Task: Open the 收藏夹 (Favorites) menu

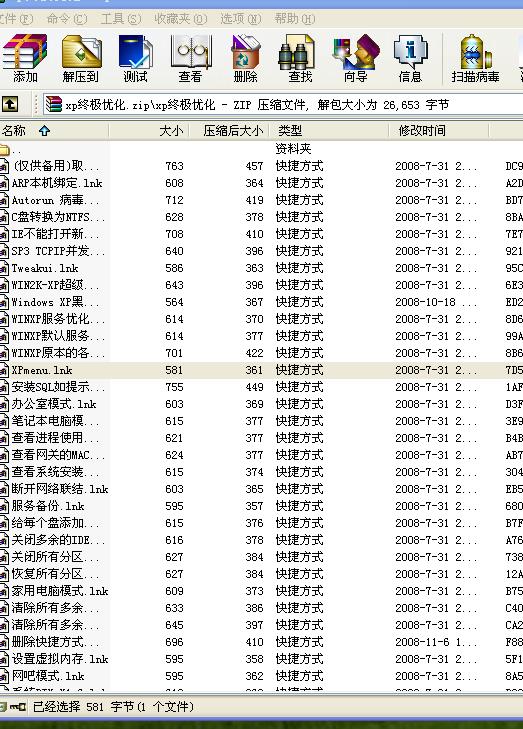Action: (180, 19)
